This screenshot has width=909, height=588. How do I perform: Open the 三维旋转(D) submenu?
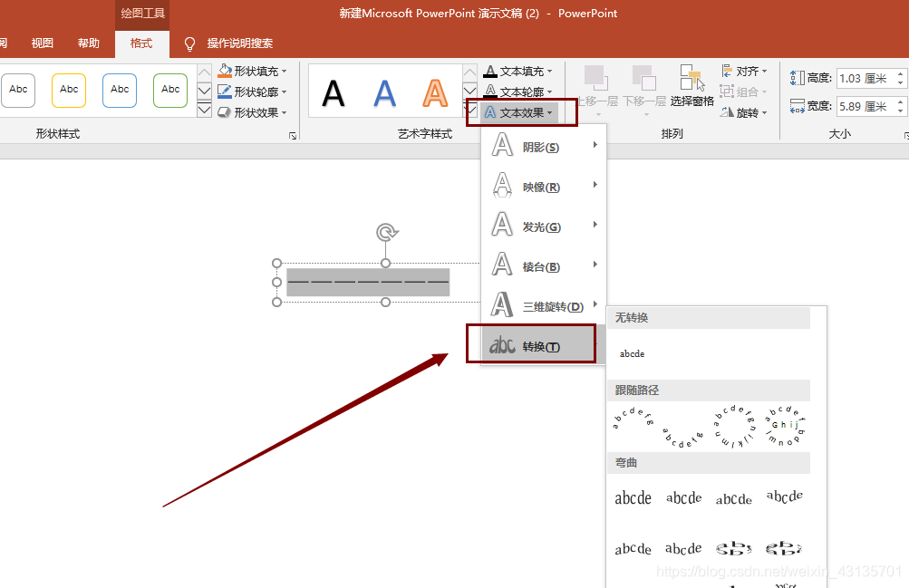[x=544, y=306]
